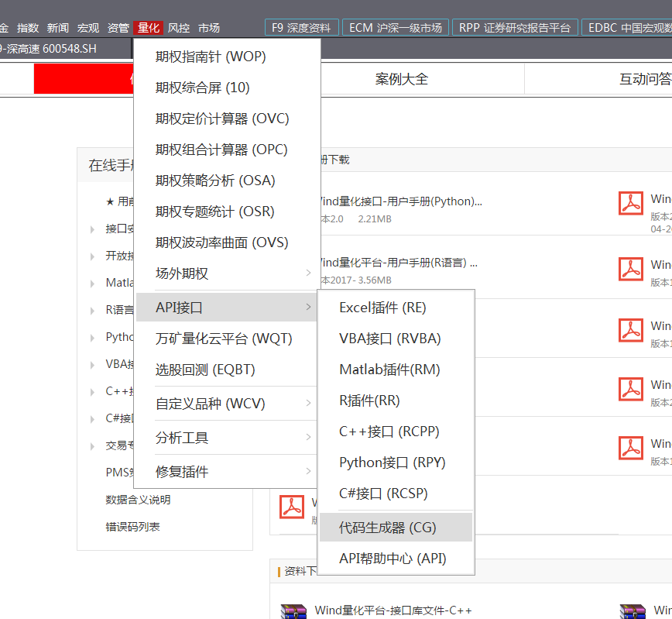Click the WinRAR icon beside Wind量化平台-接口库文件-C++

[x=292, y=611]
